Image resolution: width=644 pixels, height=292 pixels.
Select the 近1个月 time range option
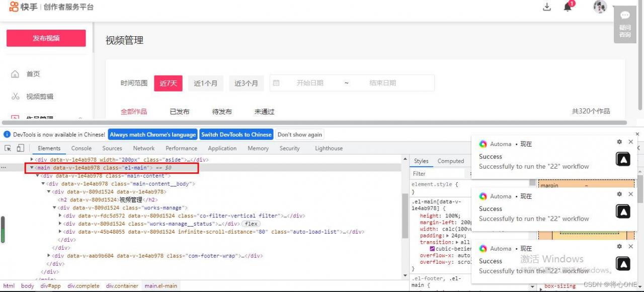(206, 83)
